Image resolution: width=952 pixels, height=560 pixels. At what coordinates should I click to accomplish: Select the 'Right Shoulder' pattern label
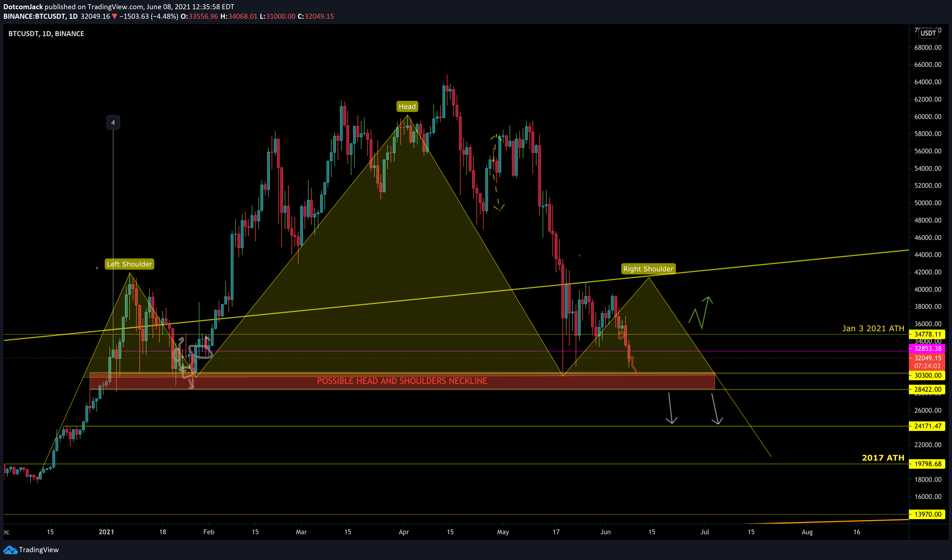coord(648,269)
